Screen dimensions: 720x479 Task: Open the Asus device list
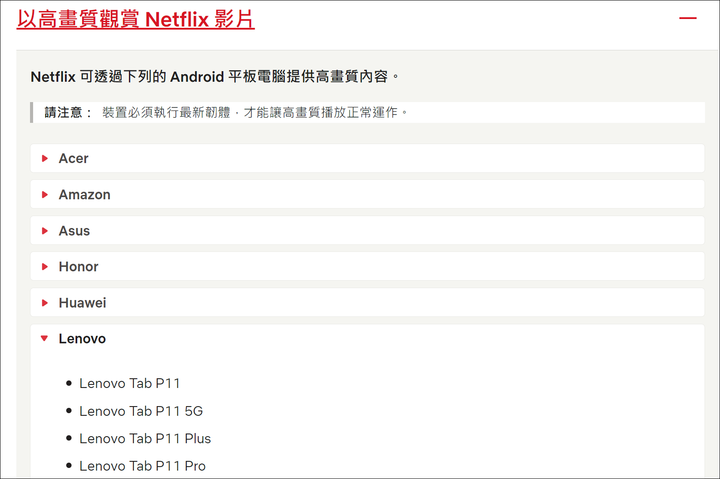tap(367, 231)
